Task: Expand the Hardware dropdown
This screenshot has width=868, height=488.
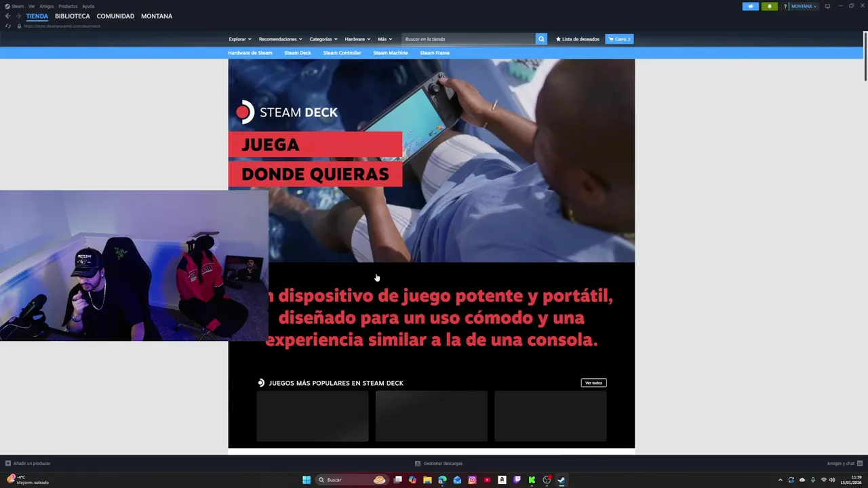Action: (357, 39)
